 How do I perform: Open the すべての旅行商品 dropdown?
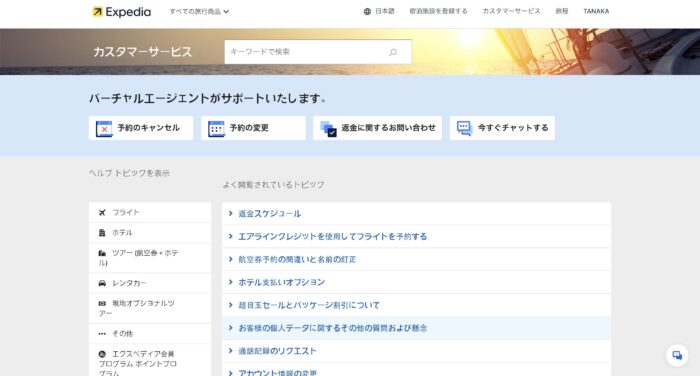[x=199, y=12]
